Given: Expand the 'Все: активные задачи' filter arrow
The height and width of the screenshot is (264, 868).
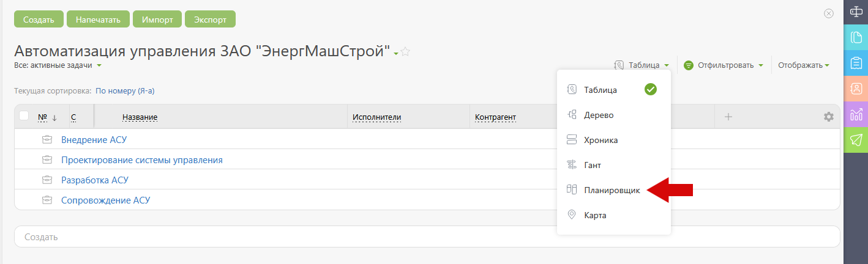Looking at the screenshot, I should 99,65.
